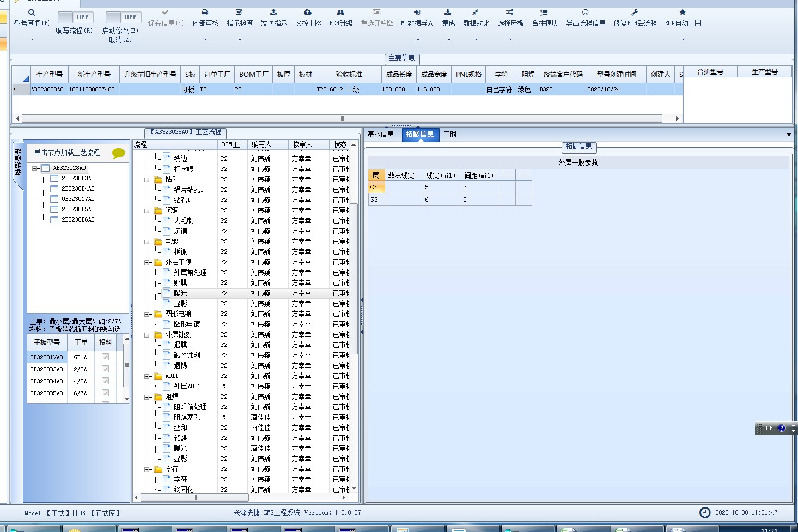Click the 导出流程信息 smiley icon

585,12
